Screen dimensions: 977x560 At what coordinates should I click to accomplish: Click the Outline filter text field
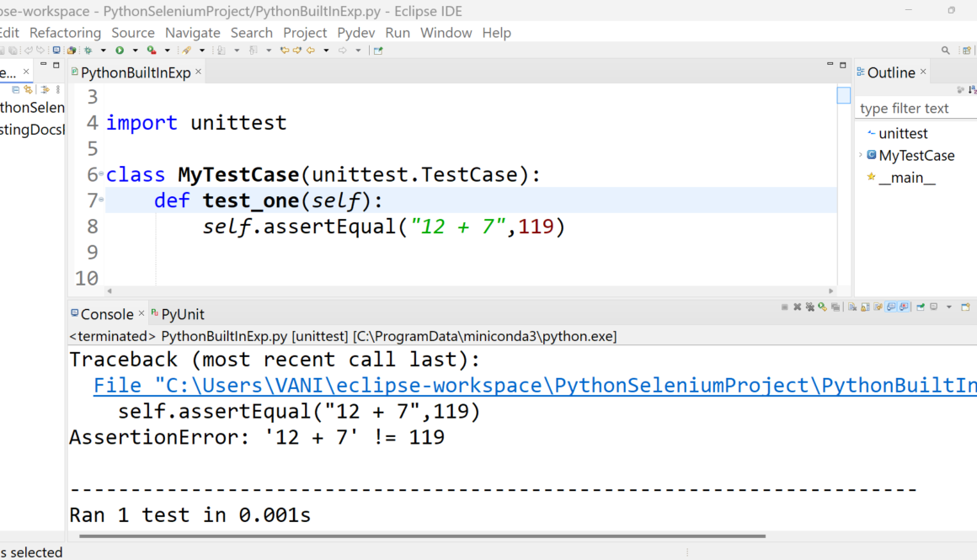tap(914, 109)
